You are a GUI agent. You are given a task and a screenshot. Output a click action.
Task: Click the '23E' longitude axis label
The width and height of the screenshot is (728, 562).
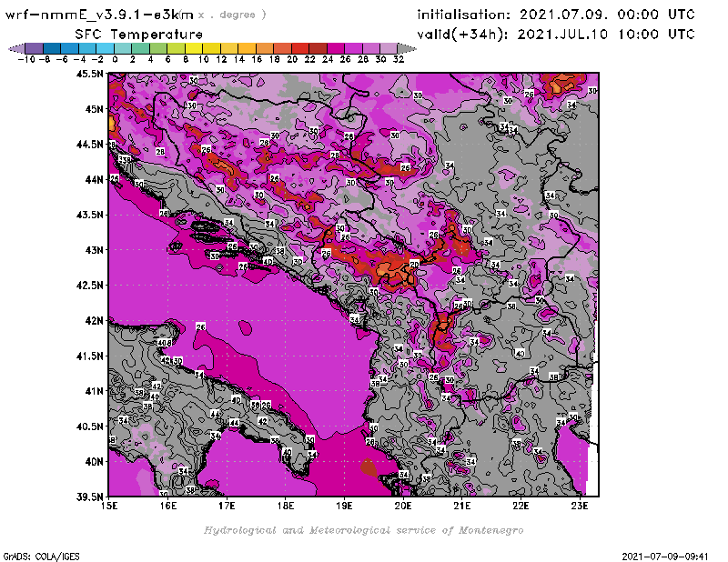pos(580,506)
